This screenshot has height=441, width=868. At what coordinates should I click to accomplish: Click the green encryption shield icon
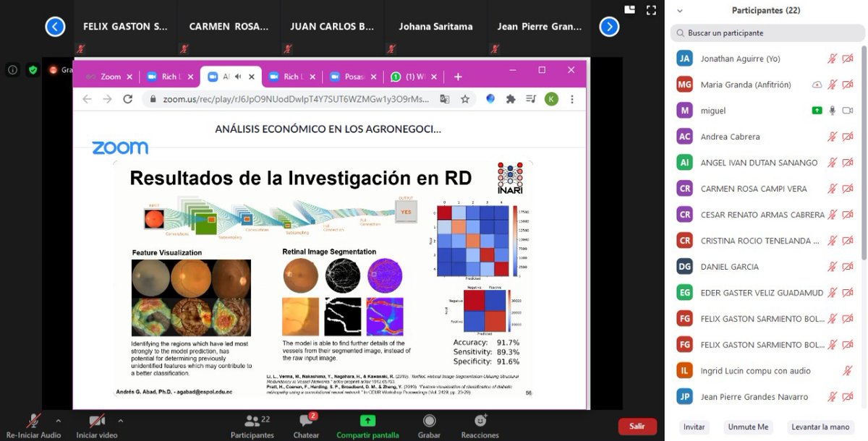coord(33,70)
